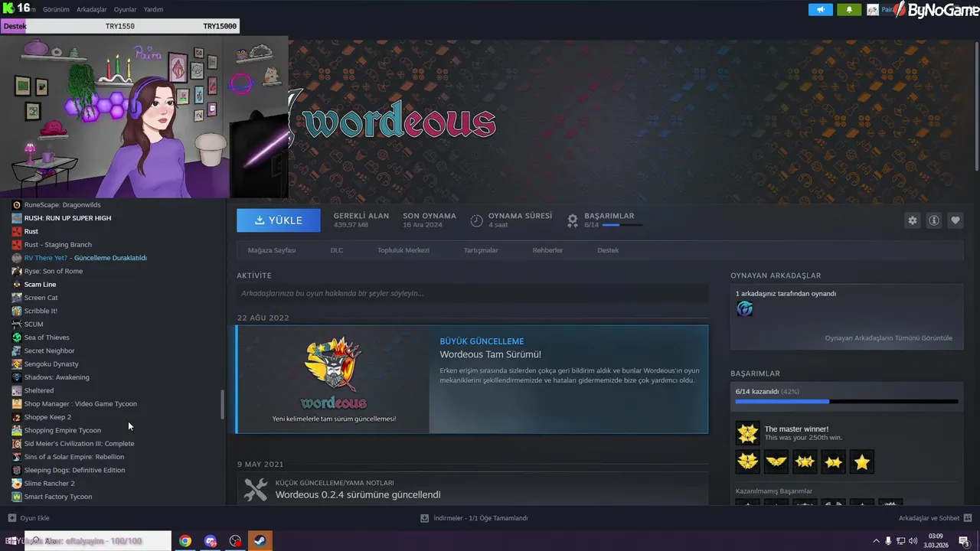The width and height of the screenshot is (980, 551).
Task: Open the Arkadaşlar menu
Action: [x=93, y=10]
